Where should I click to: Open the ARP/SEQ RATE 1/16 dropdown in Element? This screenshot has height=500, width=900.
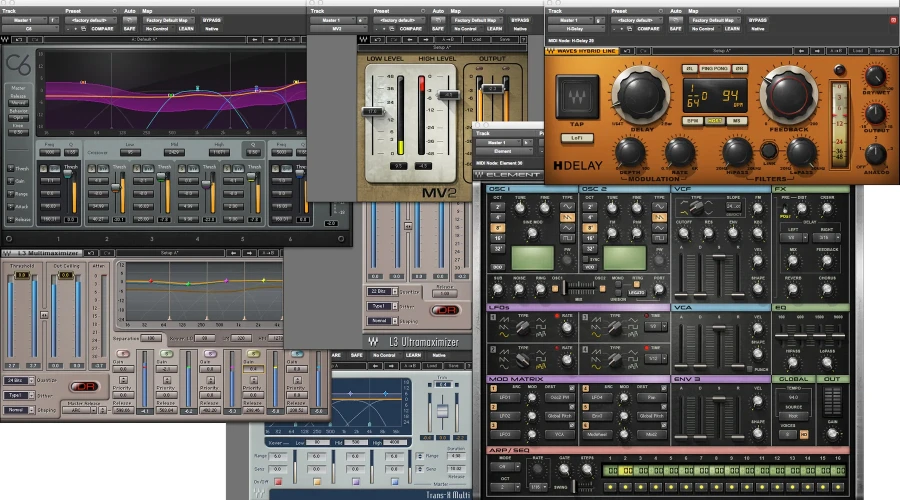point(538,487)
